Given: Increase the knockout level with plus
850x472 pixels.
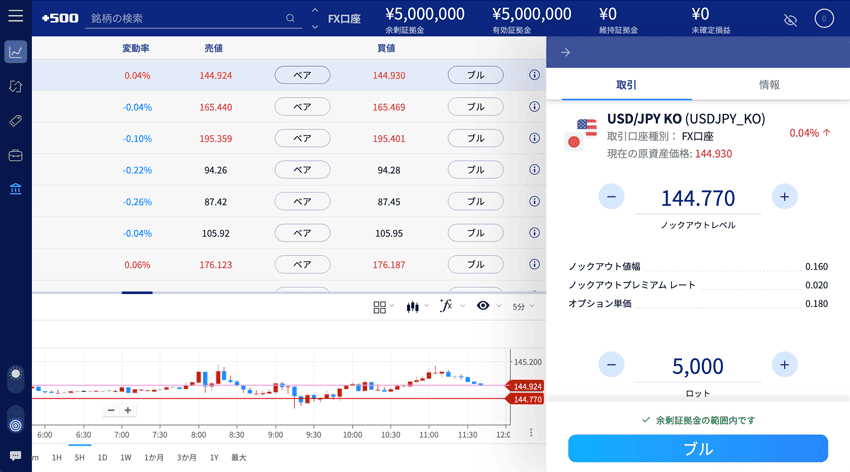Looking at the screenshot, I should 784,197.
